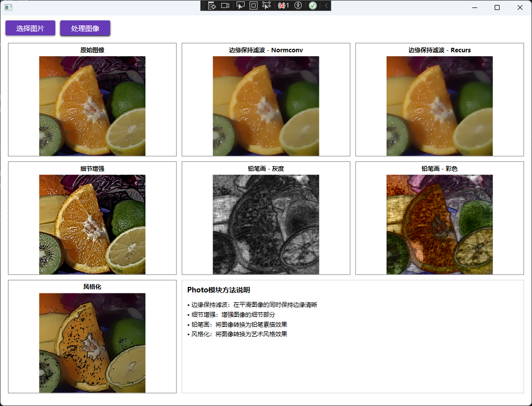
Task: Open the 原始图像 thumbnail
Action: click(92, 106)
